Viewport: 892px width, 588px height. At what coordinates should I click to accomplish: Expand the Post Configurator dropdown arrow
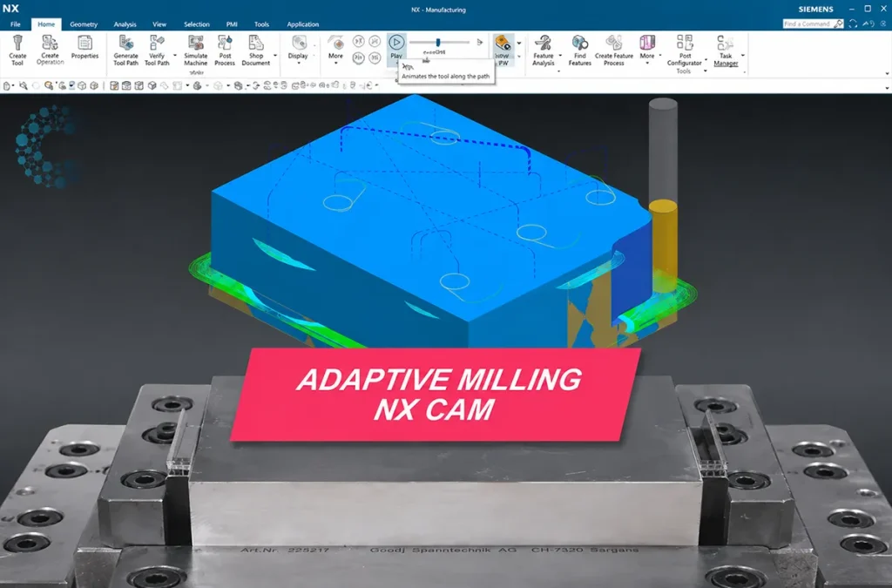[706, 59]
